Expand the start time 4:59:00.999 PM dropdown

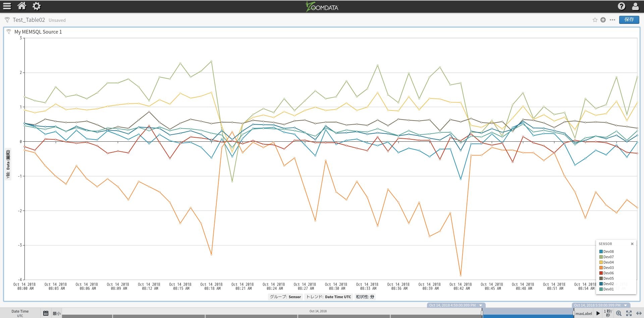pos(481,305)
